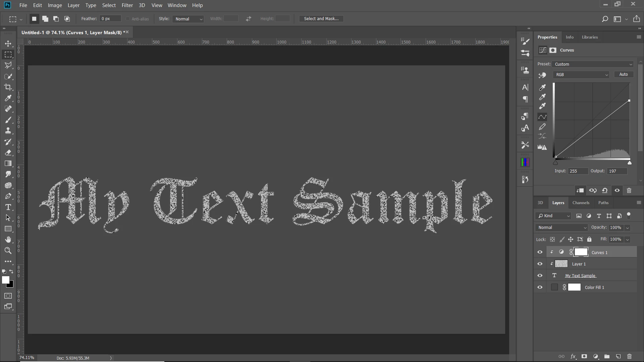Viewport: 644px width, 362px height.
Task: Select the Crop tool
Action: click(x=8, y=87)
